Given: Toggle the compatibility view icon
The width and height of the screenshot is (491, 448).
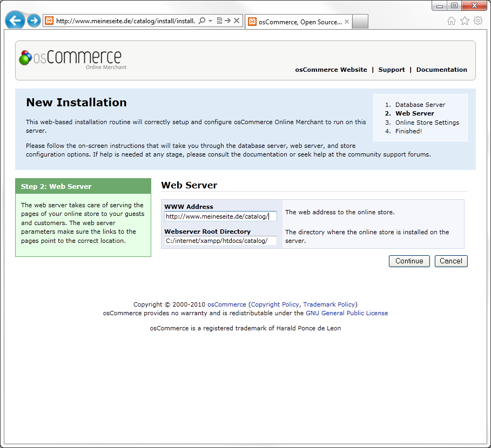Looking at the screenshot, I should point(219,21).
